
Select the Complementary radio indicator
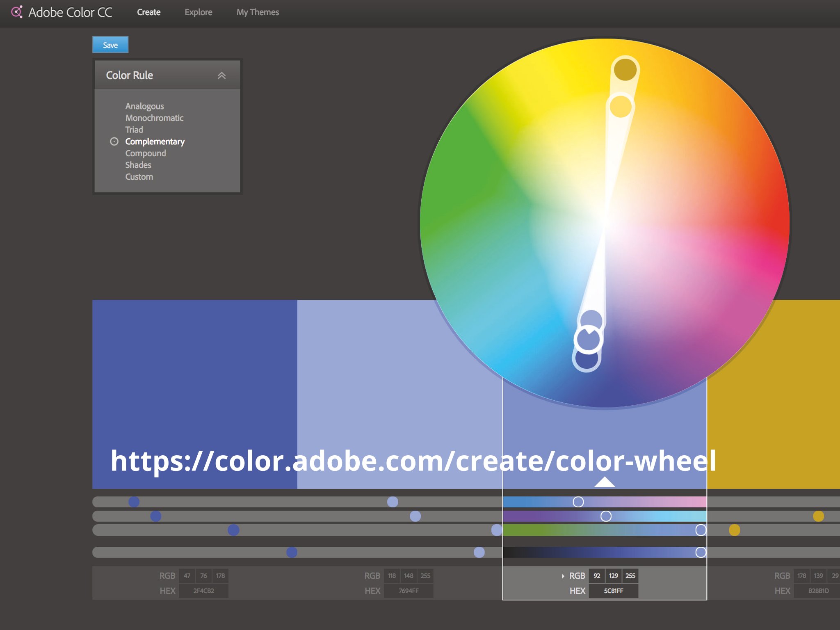114,142
